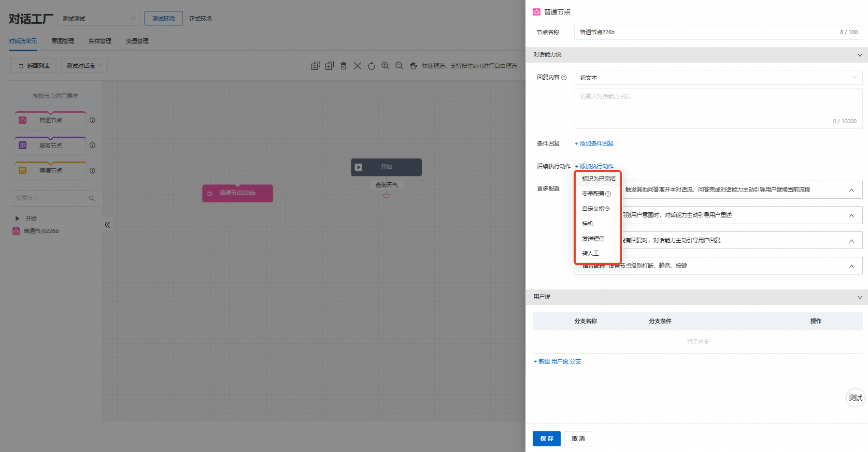Switch to 变量管理 tab
The height and width of the screenshot is (452, 868).
point(137,41)
